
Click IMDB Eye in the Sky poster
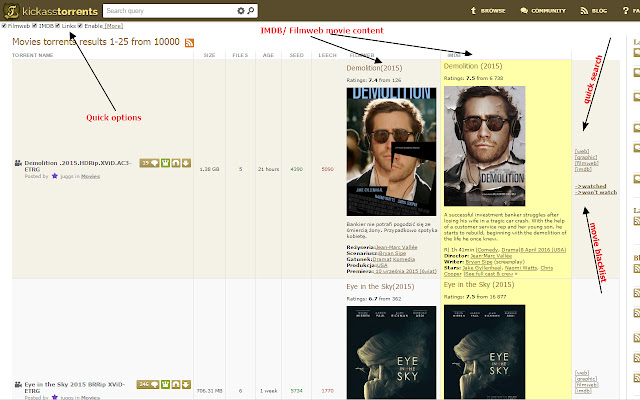pyautogui.click(x=484, y=352)
